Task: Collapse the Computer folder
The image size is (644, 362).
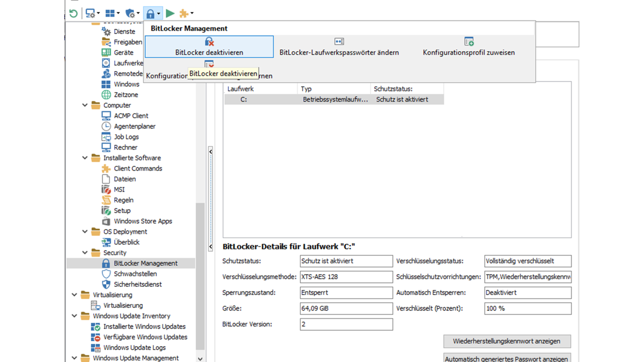Action: (85, 105)
